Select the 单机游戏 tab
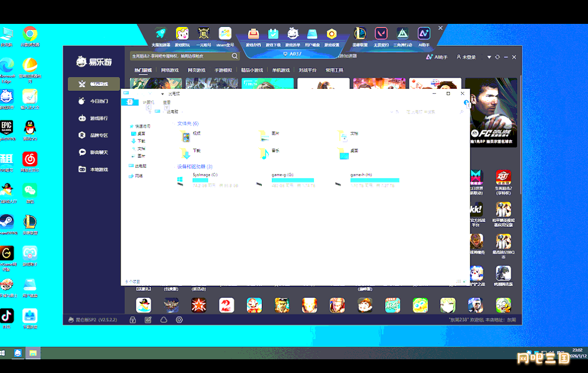The height and width of the screenshot is (373, 588). click(x=281, y=70)
